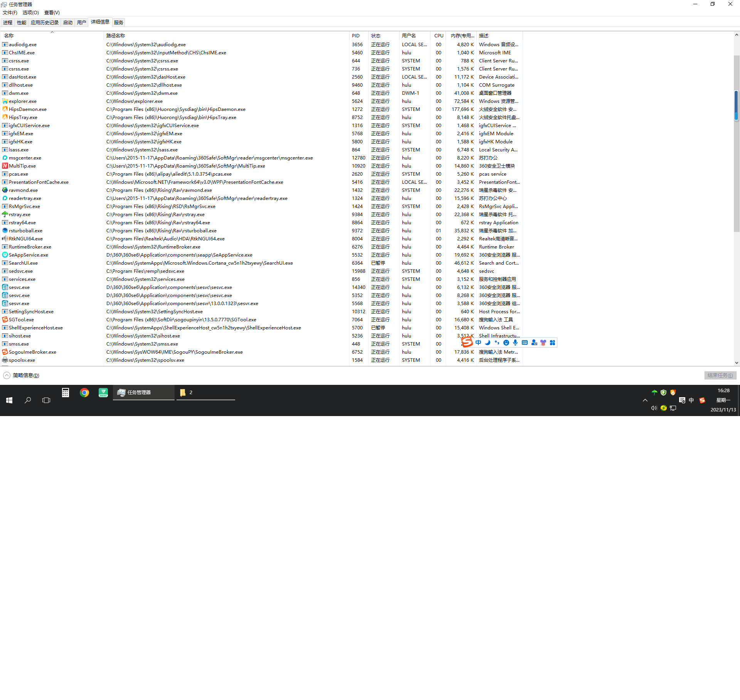Select the SogouImeBroker.exe process row
The width and height of the screenshot is (740, 700).
pos(262,352)
